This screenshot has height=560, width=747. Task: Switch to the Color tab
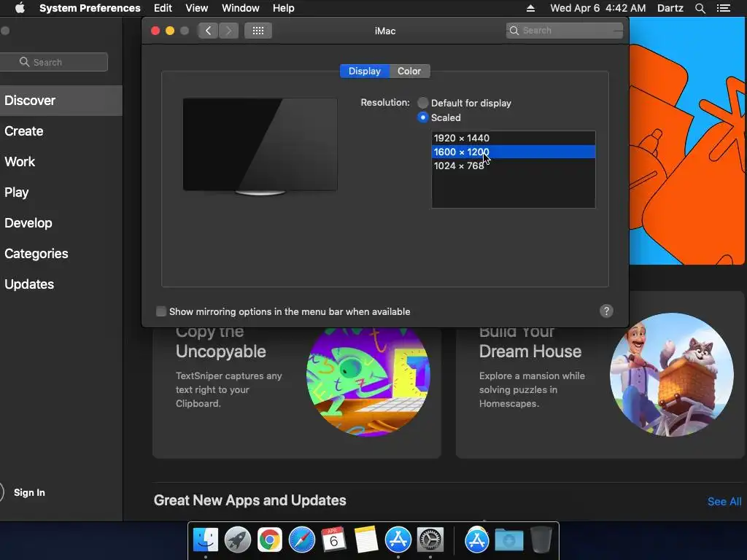click(x=409, y=71)
